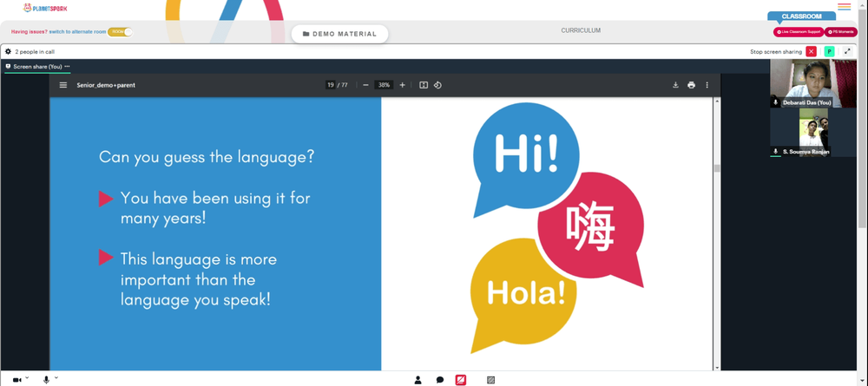Open call settings gear icon
The height and width of the screenshot is (386, 868).
coord(8,51)
